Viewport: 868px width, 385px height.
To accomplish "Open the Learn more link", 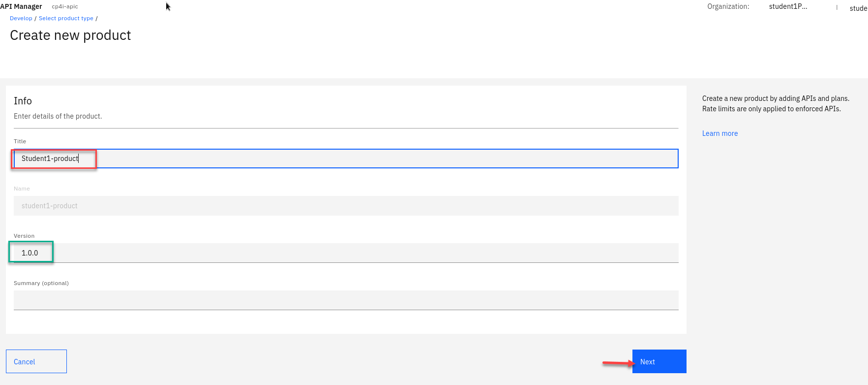I will (x=719, y=133).
